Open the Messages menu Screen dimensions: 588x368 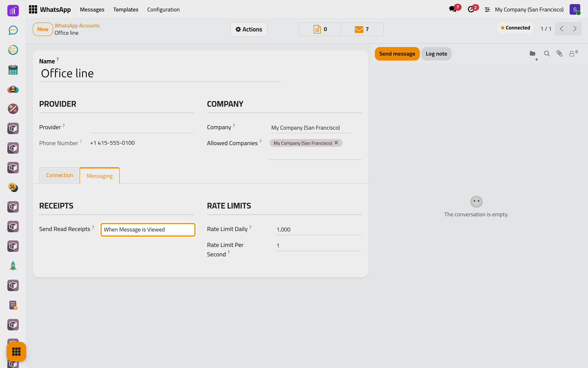click(x=92, y=10)
